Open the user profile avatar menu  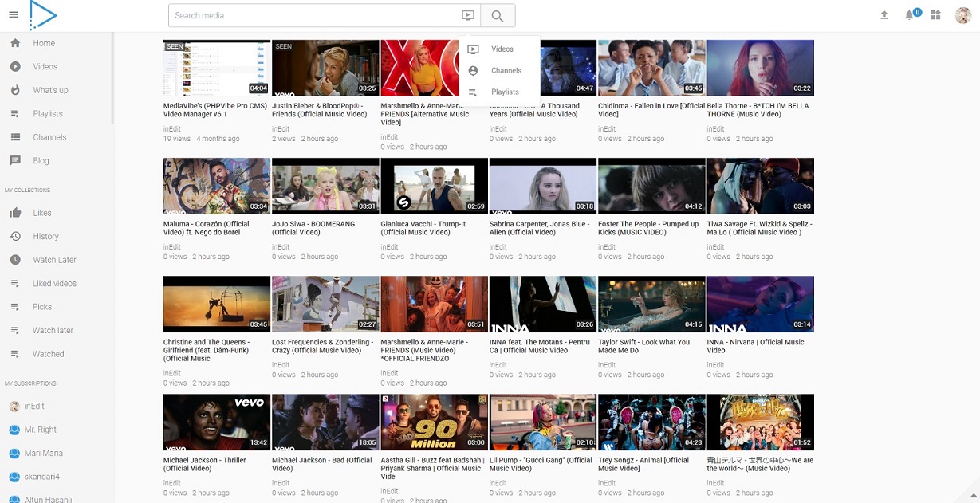[x=962, y=15]
